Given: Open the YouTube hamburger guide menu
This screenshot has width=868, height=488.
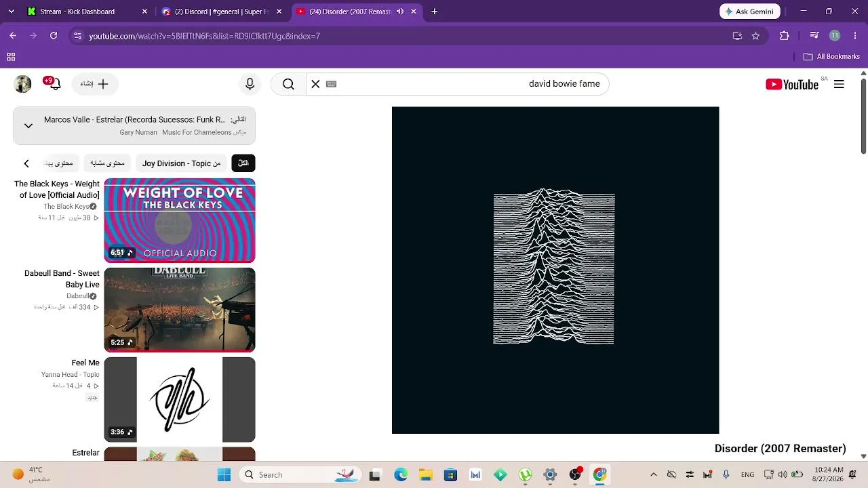Looking at the screenshot, I should (839, 84).
